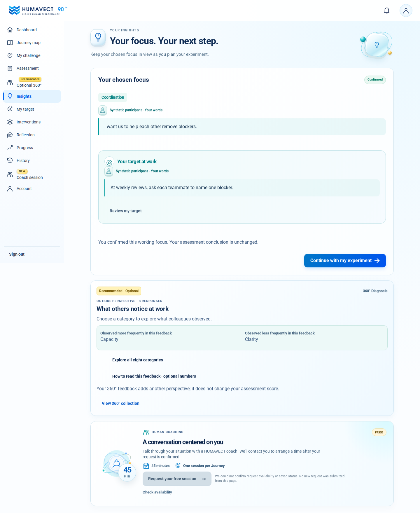
Task: Click the HUMAVECT 90 logo
Action: point(38,10)
